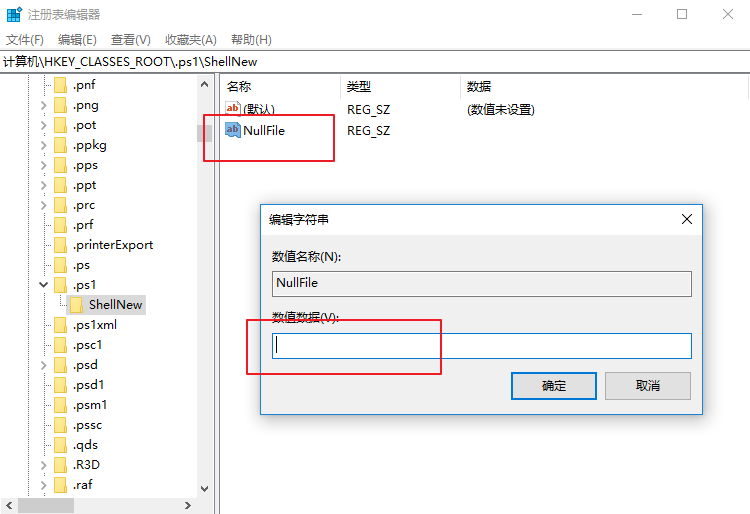Image resolution: width=750 pixels, height=514 pixels.
Task: Click the .png folder icon
Action: (x=60, y=105)
